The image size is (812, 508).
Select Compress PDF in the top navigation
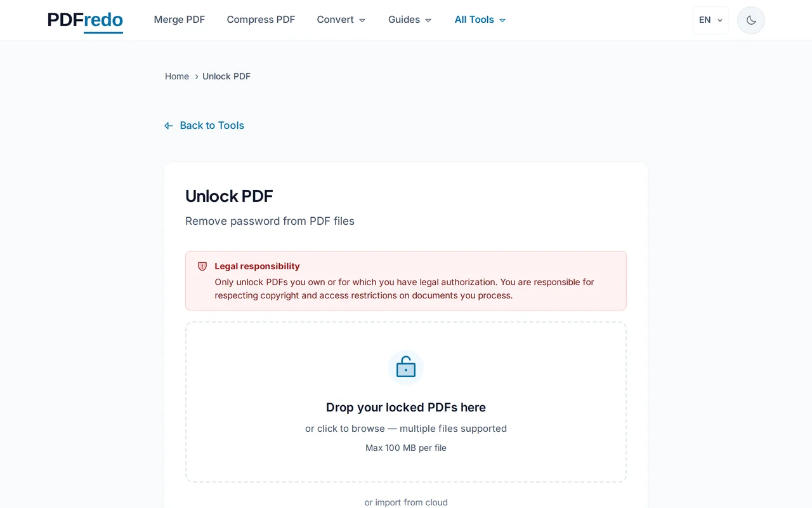pyautogui.click(x=261, y=20)
